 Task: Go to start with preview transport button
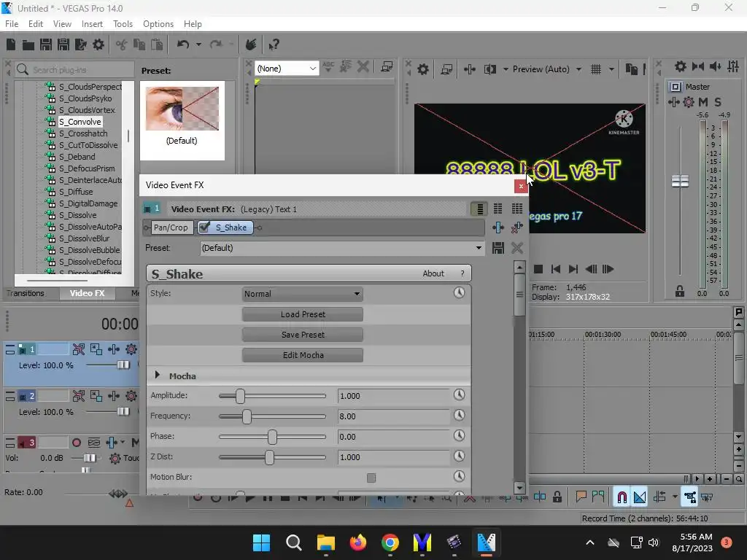555,269
